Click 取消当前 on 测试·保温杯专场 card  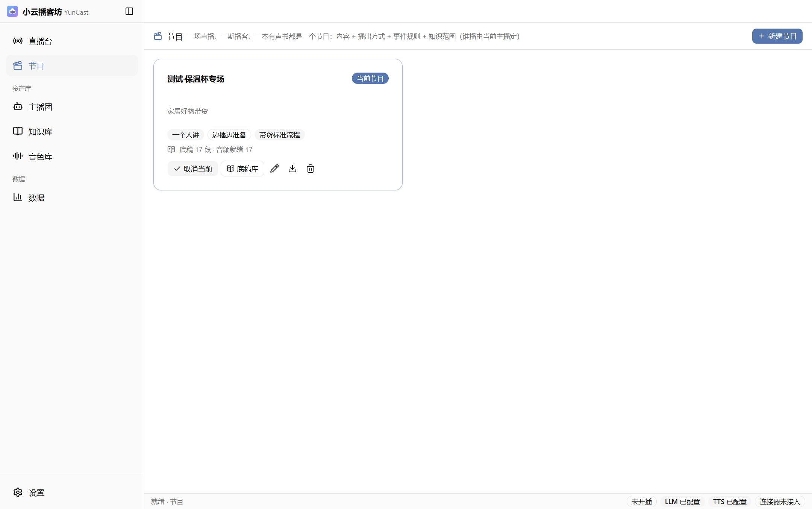point(193,169)
